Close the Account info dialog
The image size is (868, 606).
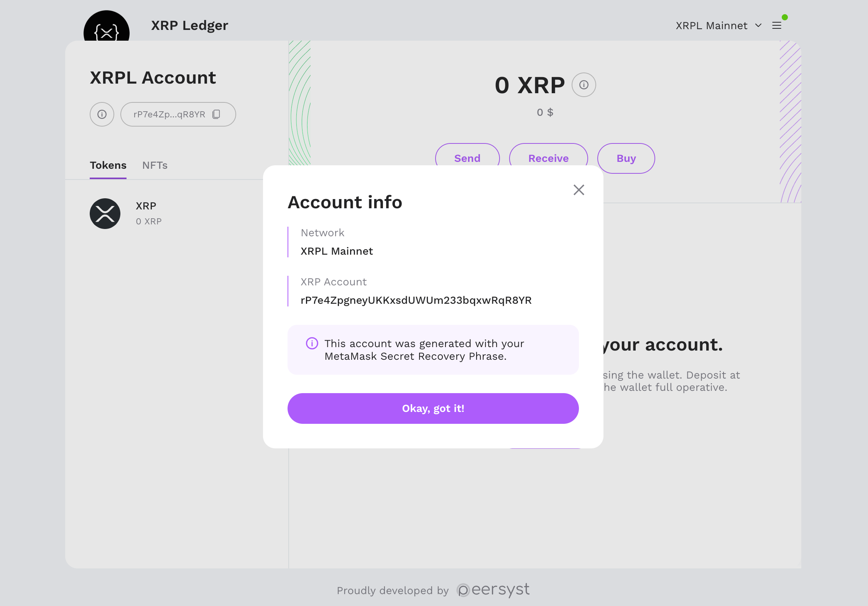click(x=579, y=190)
